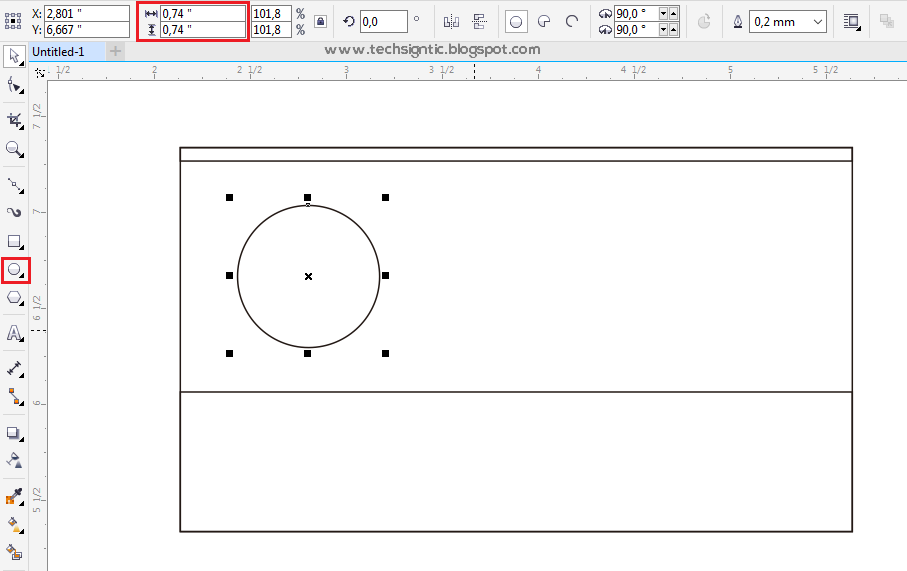
Task: Select the Artistic Media tool
Action: 14,212
